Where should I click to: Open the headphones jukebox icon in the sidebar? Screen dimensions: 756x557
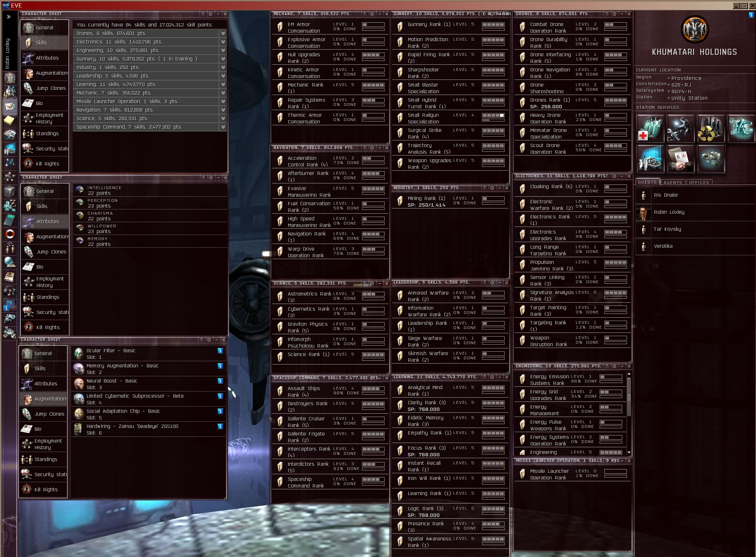pyautogui.click(x=9, y=291)
